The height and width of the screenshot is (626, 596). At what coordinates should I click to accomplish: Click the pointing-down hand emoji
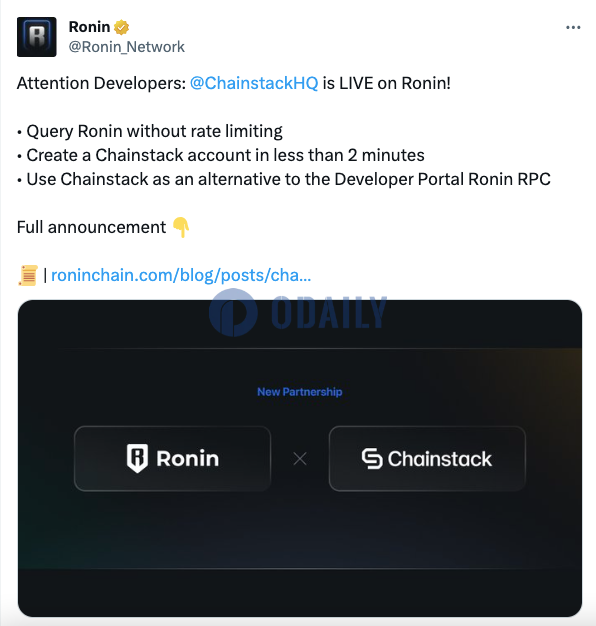point(181,227)
